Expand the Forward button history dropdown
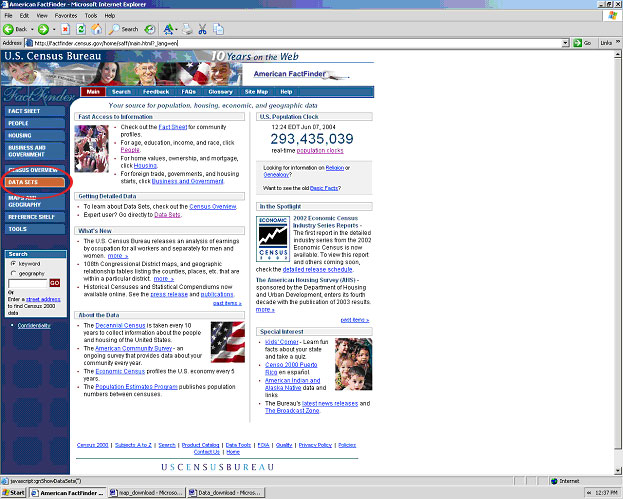This screenshot has width=623, height=499. [x=54, y=29]
